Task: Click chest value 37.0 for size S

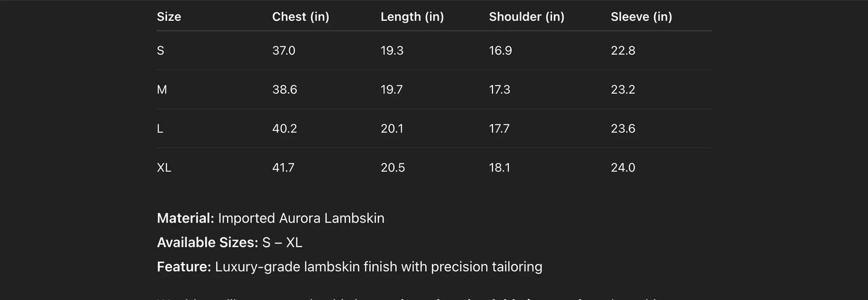Action: pyautogui.click(x=284, y=50)
